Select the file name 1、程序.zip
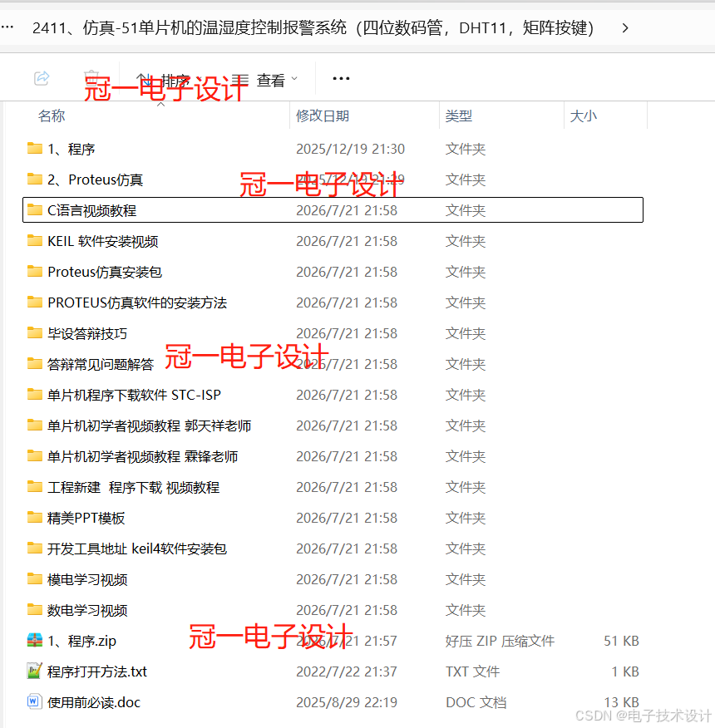This screenshot has height=728, width=715. (81, 641)
